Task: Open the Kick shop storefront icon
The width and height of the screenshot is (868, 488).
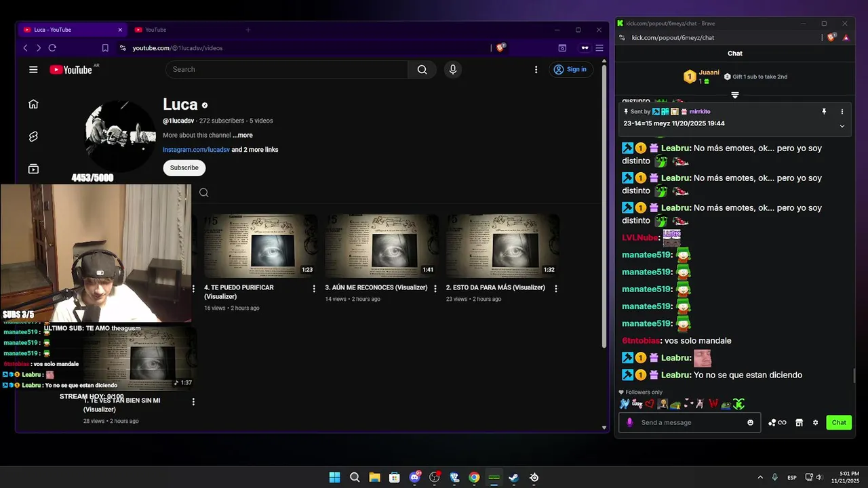Action: coord(800,422)
